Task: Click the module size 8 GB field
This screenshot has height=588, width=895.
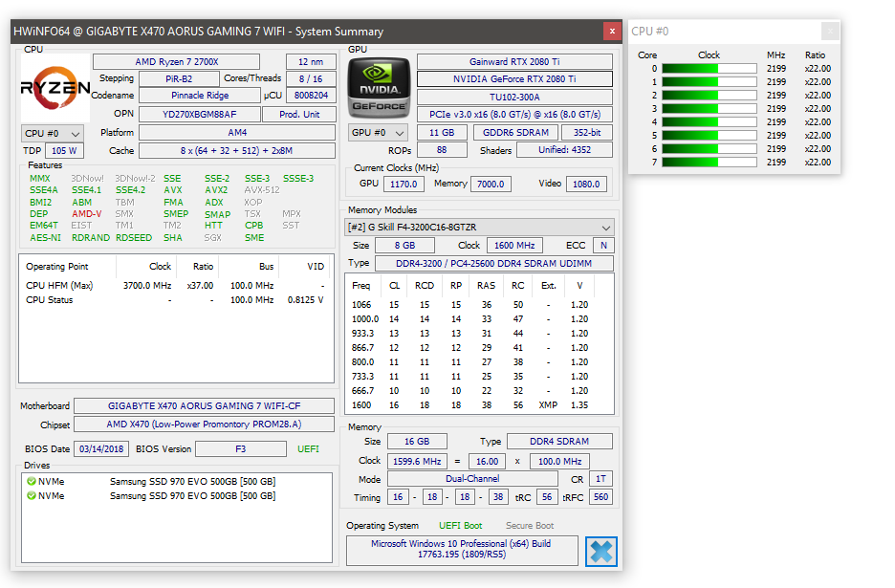Action: 404,246
